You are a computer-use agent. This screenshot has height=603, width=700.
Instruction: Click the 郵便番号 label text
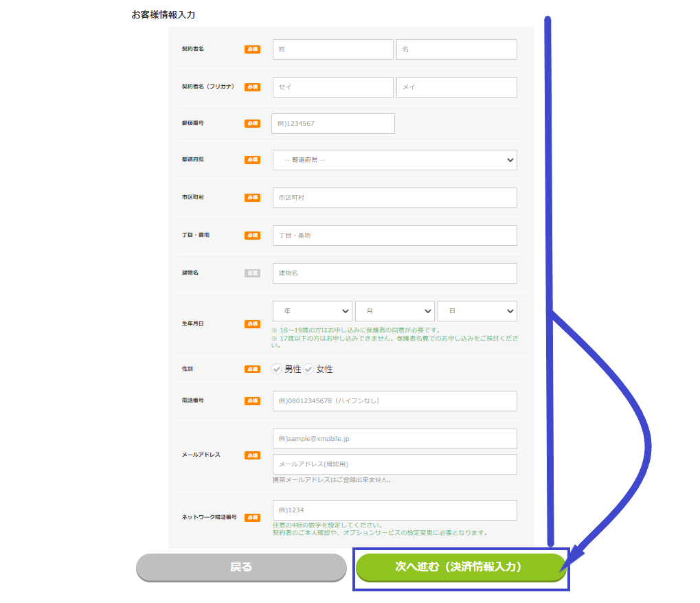point(192,123)
